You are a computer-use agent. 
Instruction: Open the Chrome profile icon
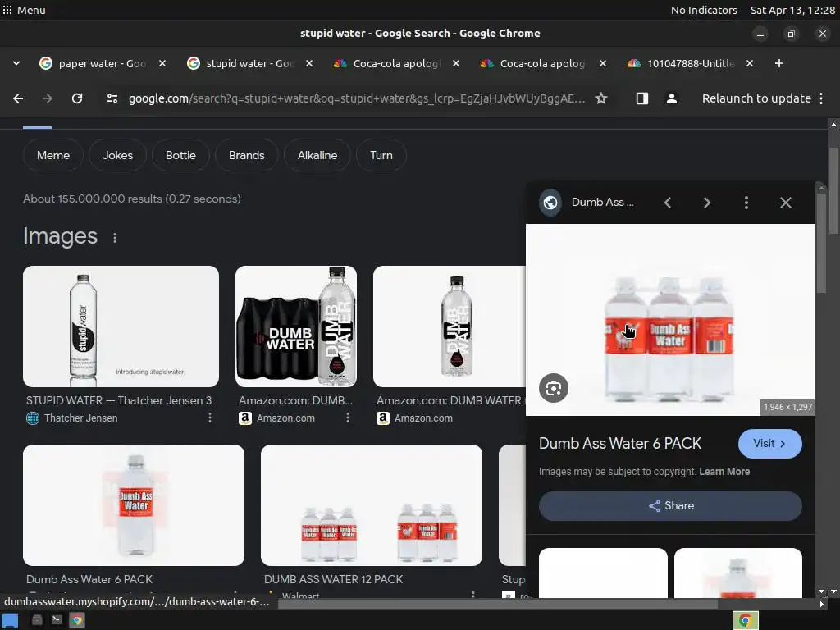coord(672,98)
